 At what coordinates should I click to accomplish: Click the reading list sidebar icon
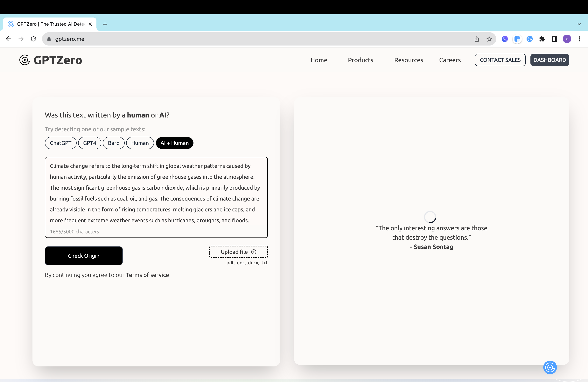[x=554, y=39]
